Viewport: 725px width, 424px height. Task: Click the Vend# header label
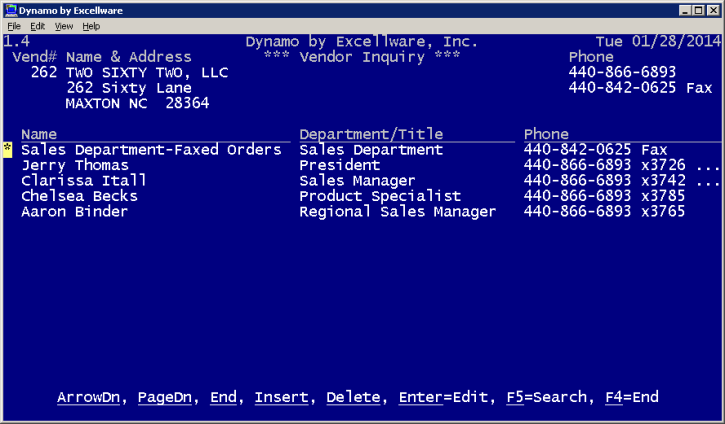[x=35, y=57]
